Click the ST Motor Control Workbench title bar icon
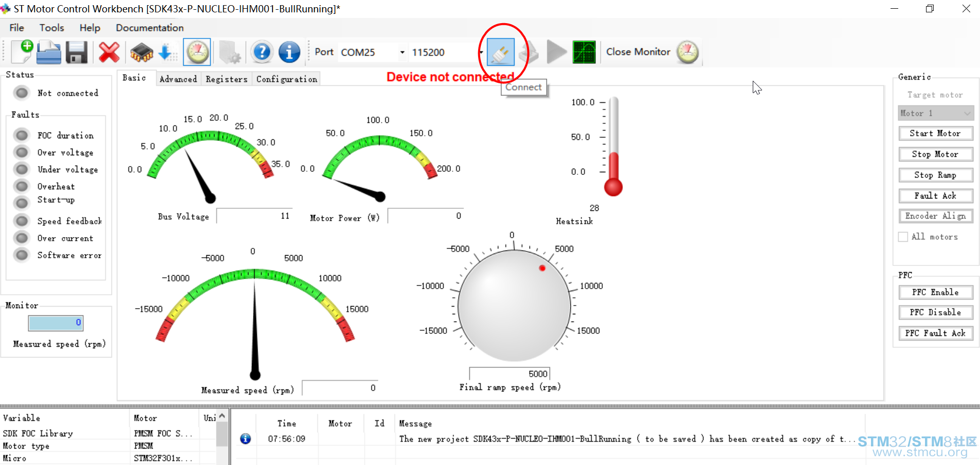Screen dimensions: 980x465 tap(6, 9)
